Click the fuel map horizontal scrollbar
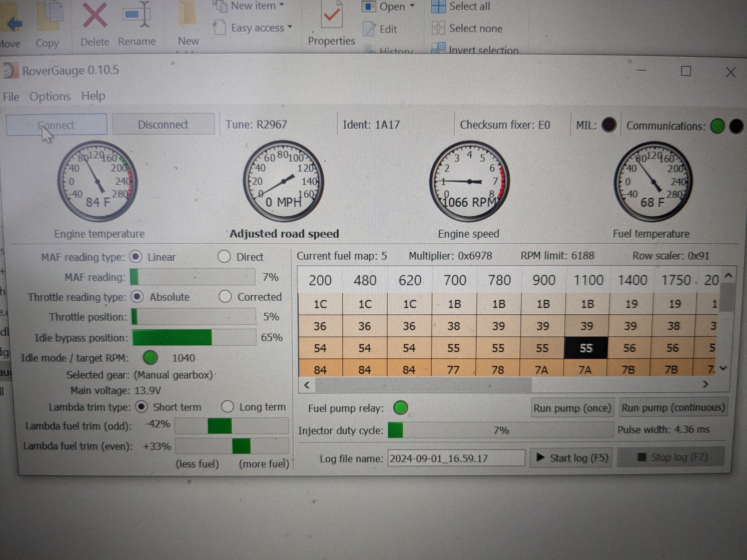This screenshot has width=747, height=560. (x=422, y=385)
